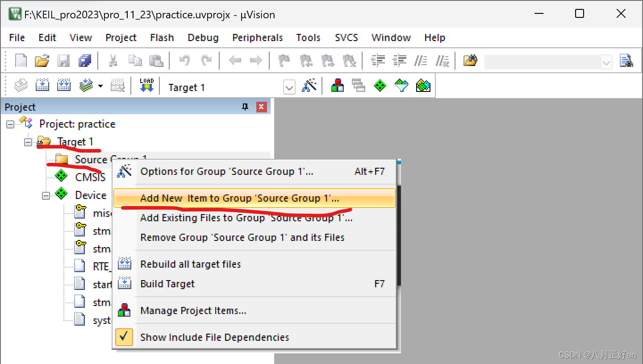Click the Navigate Forwards arrow icon
The image size is (643, 364).
point(256,60)
